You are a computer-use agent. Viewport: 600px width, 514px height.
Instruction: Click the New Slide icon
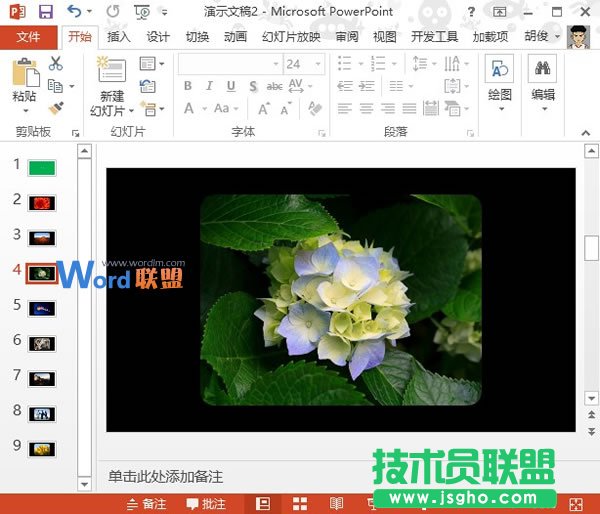point(111,70)
